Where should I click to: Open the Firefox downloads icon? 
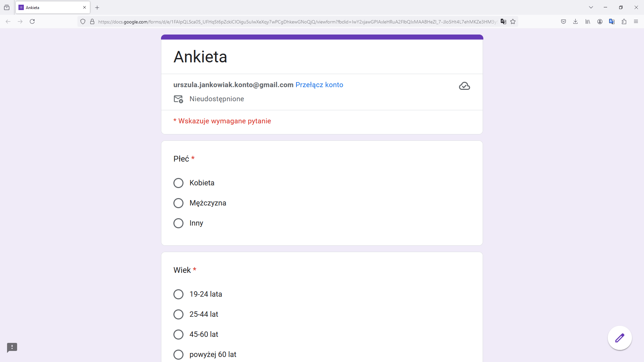[x=576, y=22]
